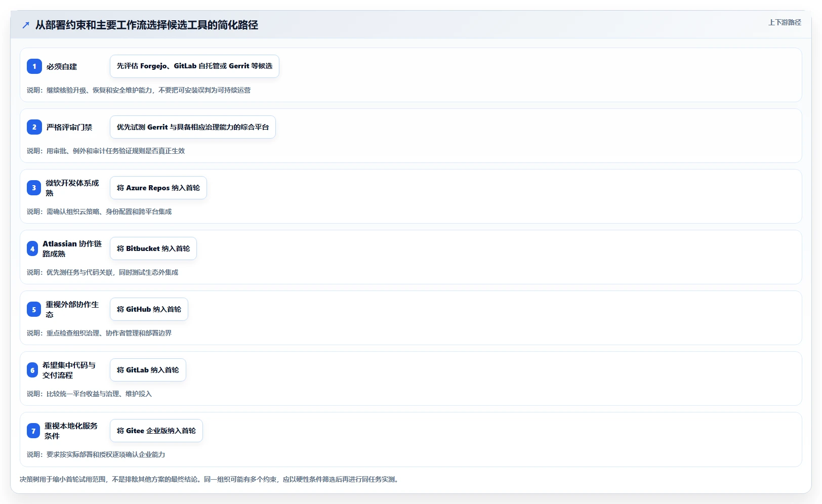Click the 上下游路径 label at top right
Image resolution: width=822 pixels, height=504 pixels.
(x=785, y=22)
